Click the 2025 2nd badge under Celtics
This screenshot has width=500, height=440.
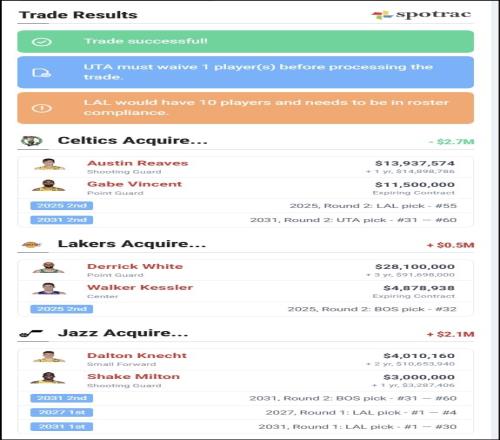click(62, 206)
